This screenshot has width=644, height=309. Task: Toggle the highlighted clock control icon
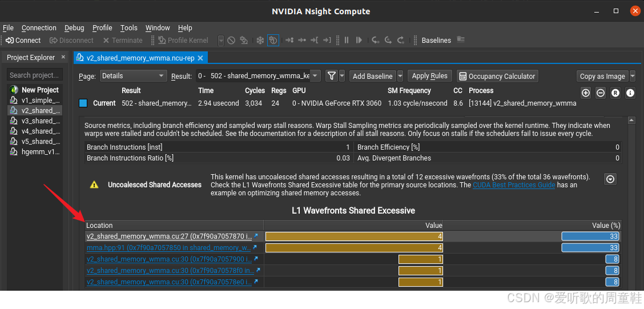273,41
